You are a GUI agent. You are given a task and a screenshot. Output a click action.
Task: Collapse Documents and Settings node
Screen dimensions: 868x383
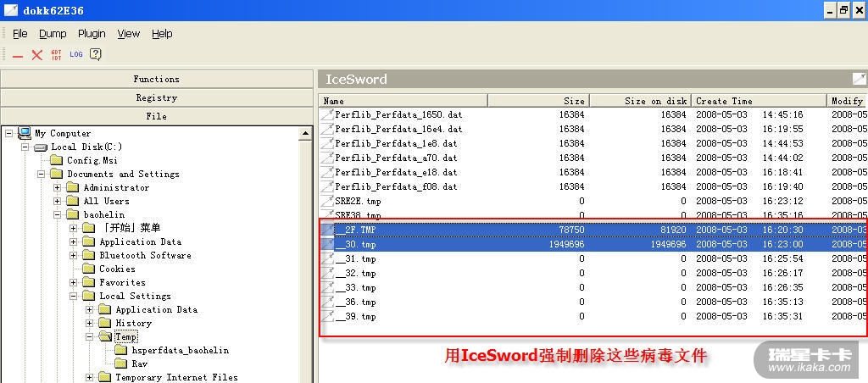click(41, 174)
